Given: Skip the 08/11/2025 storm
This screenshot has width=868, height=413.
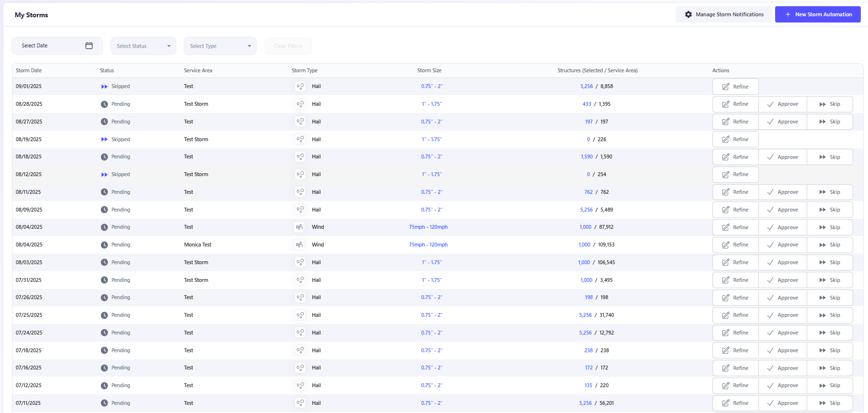Looking at the screenshot, I should tap(830, 192).
